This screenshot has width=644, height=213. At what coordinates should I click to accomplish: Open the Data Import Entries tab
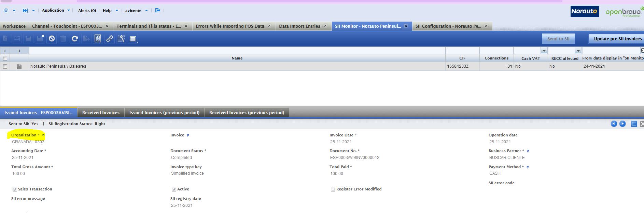click(x=299, y=26)
